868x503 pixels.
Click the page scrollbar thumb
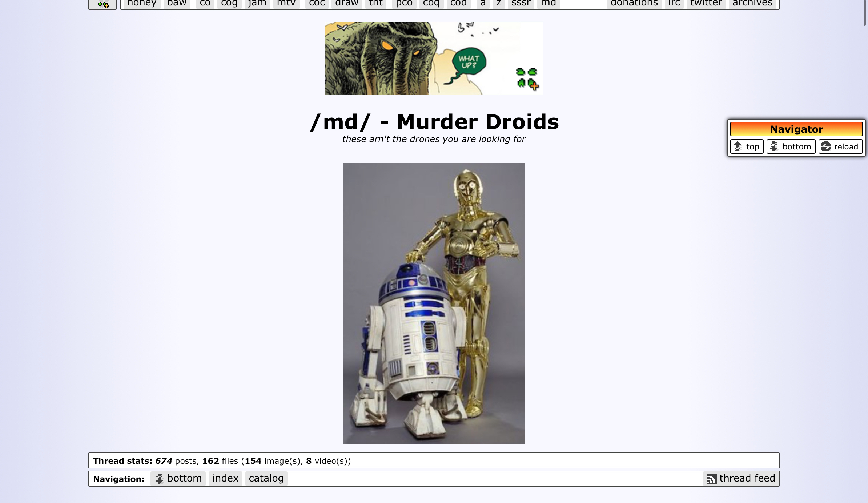(x=865, y=13)
